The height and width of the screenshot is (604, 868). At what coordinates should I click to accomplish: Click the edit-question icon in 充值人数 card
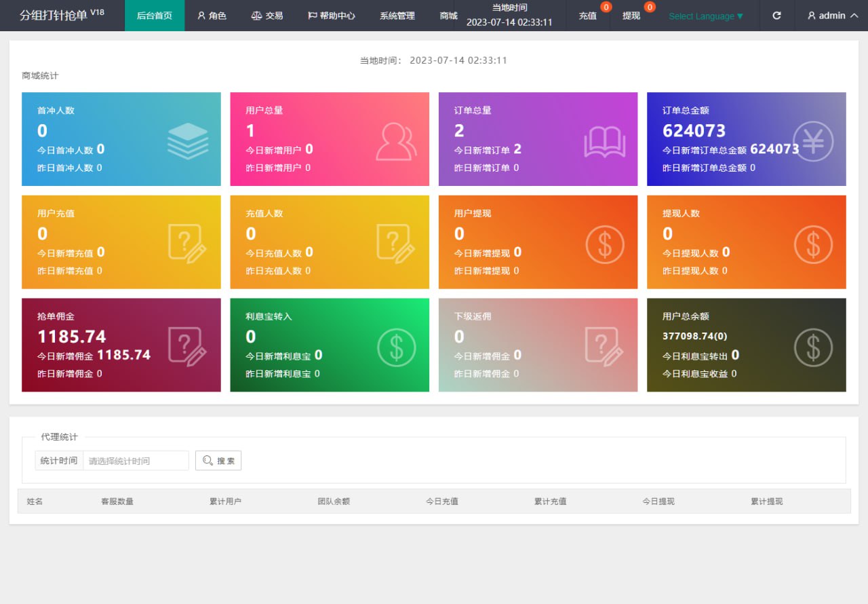[x=395, y=244]
